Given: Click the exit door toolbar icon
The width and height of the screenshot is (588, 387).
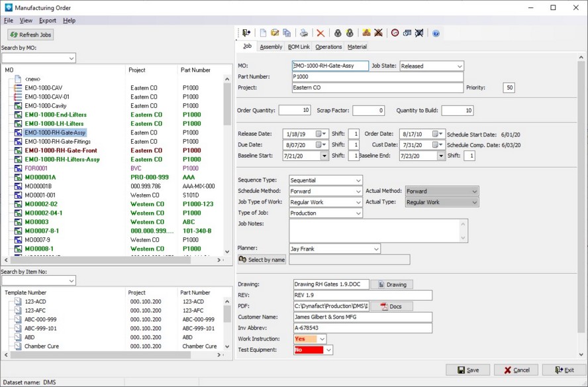Looking at the screenshot, I should 246,32.
